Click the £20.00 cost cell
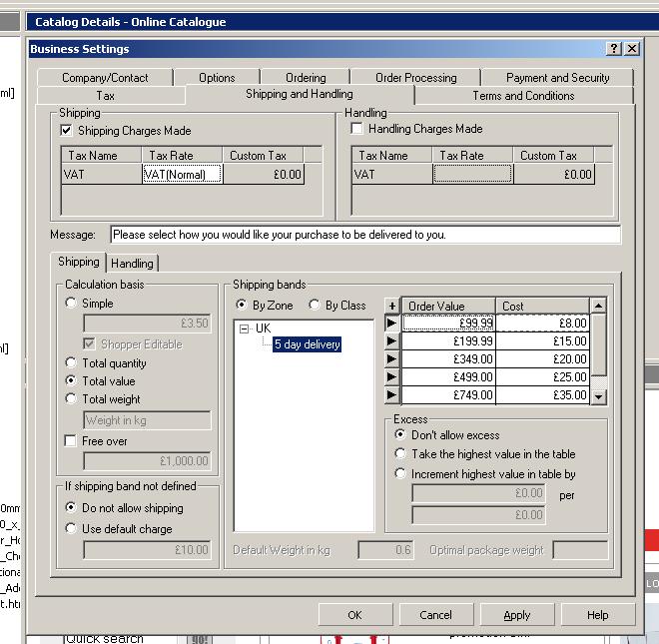 coord(542,359)
